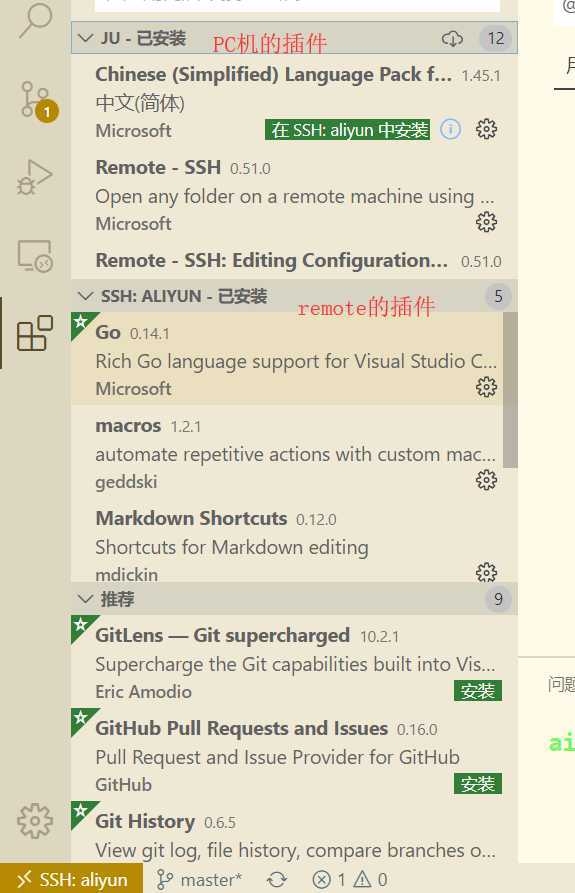The width and height of the screenshot is (575, 893).
Task: Open the Manage gear in activity bar
Action: point(35,821)
